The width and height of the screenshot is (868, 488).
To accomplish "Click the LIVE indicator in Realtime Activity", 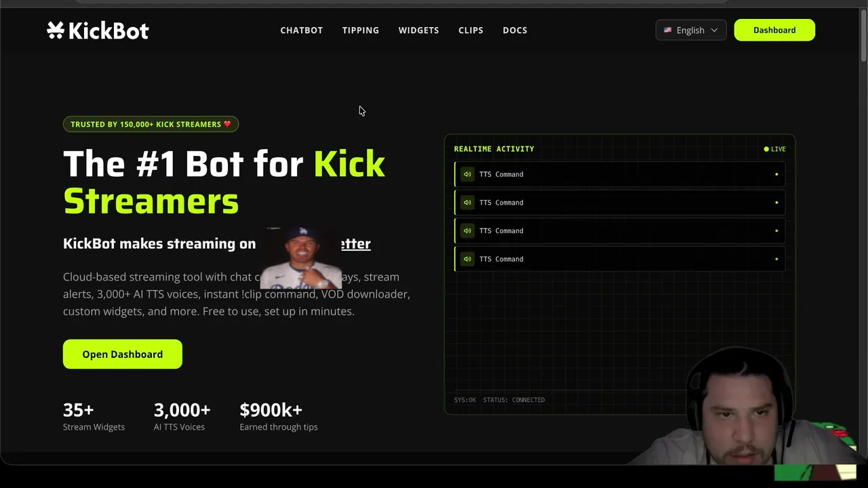I will coord(774,149).
